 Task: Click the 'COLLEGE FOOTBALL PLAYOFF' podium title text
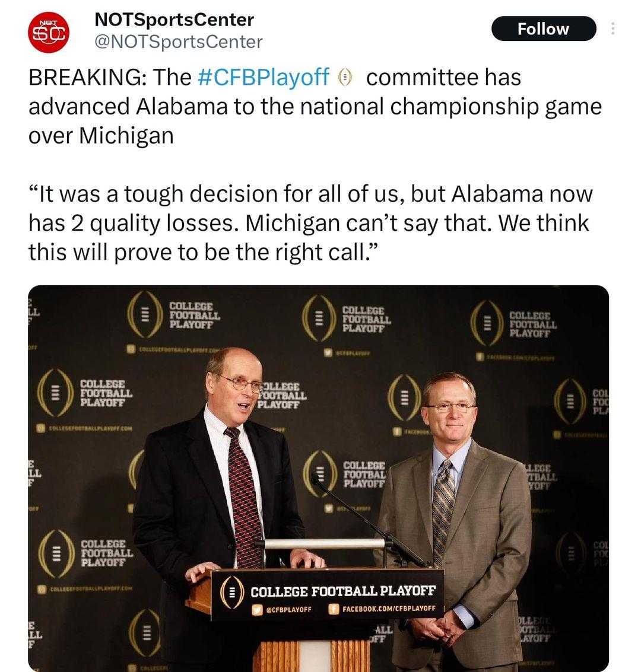coord(343,591)
